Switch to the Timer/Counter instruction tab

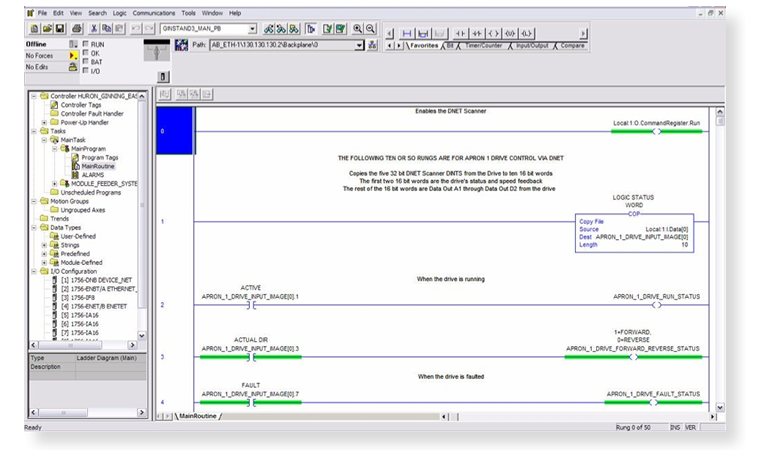(x=483, y=46)
